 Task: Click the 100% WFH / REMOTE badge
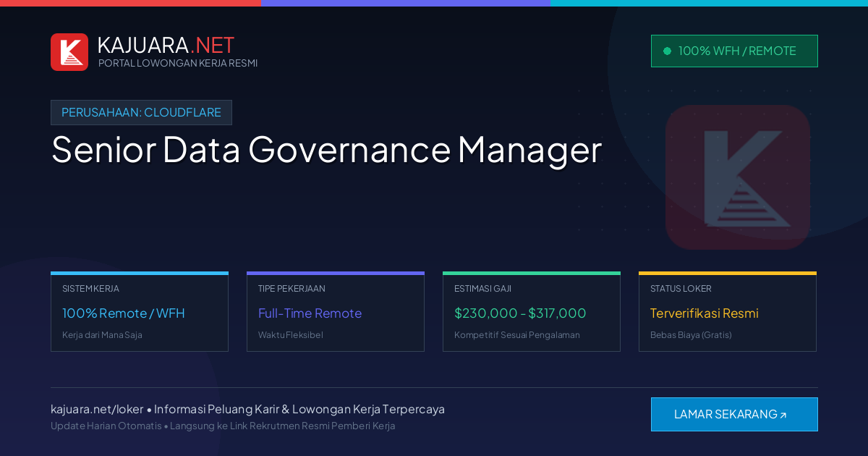[x=734, y=51]
